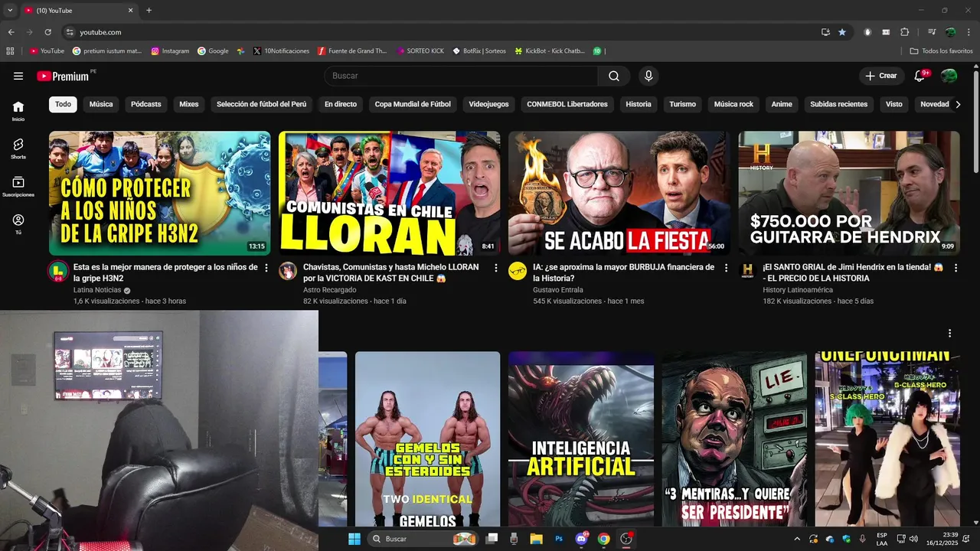Open Gustavo Entrala channel avatar
Screen dimensions: 980x551
tap(518, 271)
